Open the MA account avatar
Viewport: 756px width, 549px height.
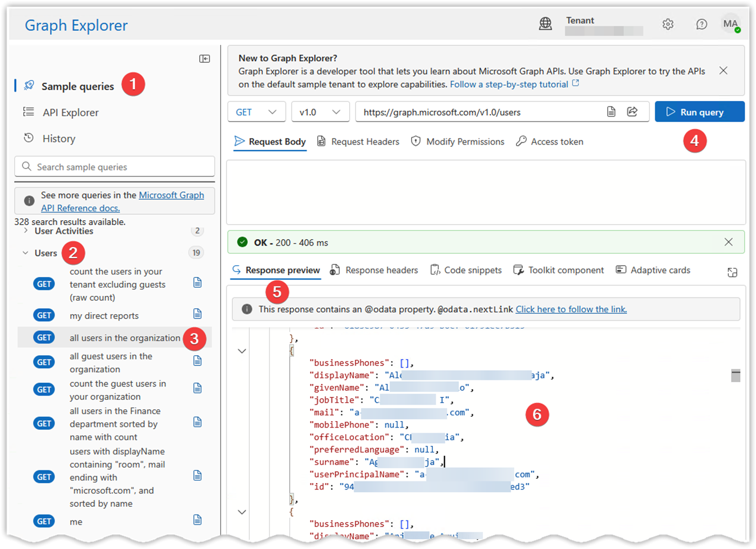731,24
